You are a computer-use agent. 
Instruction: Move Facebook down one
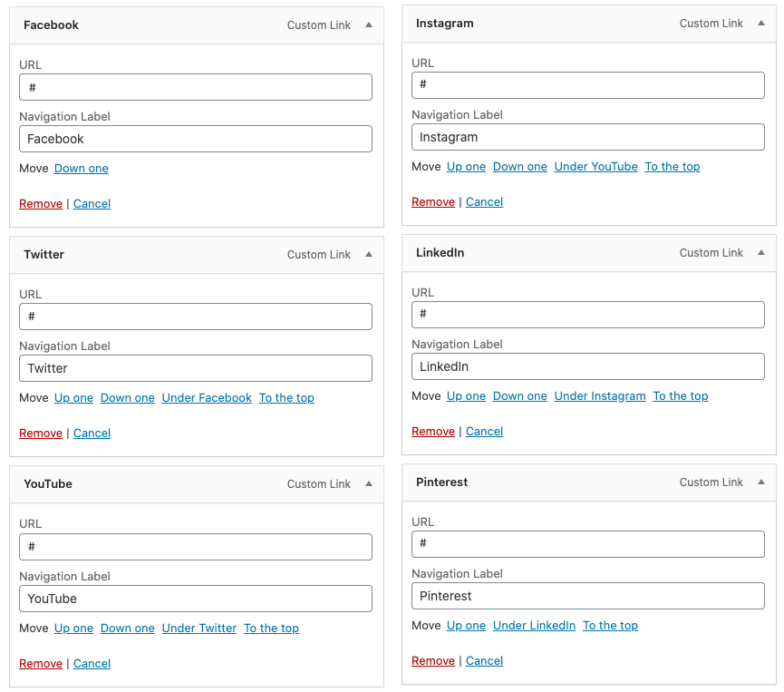81,168
